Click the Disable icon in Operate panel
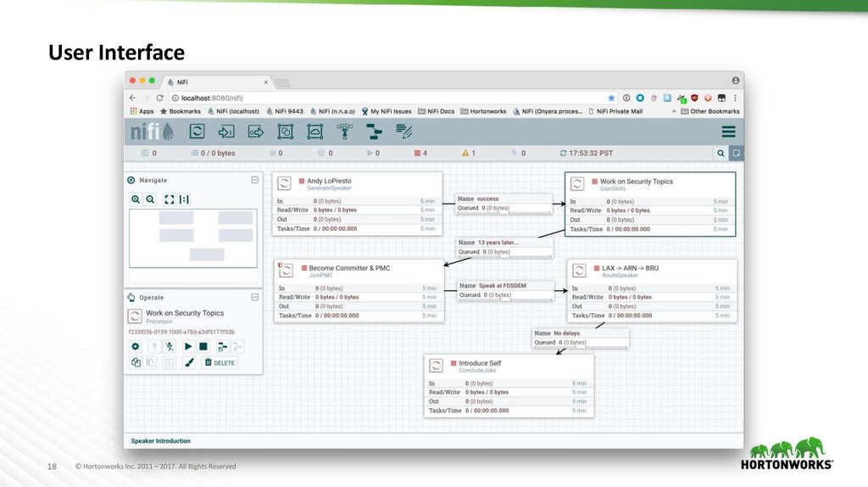This screenshot has height=487, width=868. [x=170, y=346]
